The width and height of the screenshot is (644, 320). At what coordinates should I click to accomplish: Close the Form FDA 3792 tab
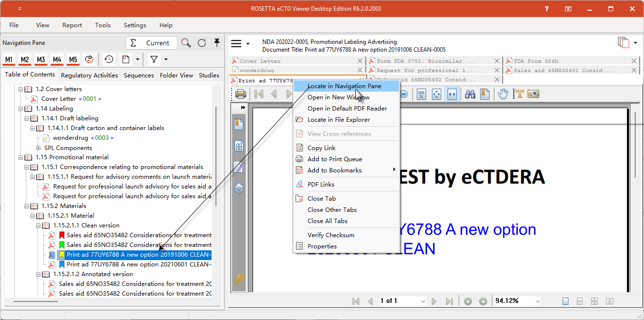click(x=497, y=61)
